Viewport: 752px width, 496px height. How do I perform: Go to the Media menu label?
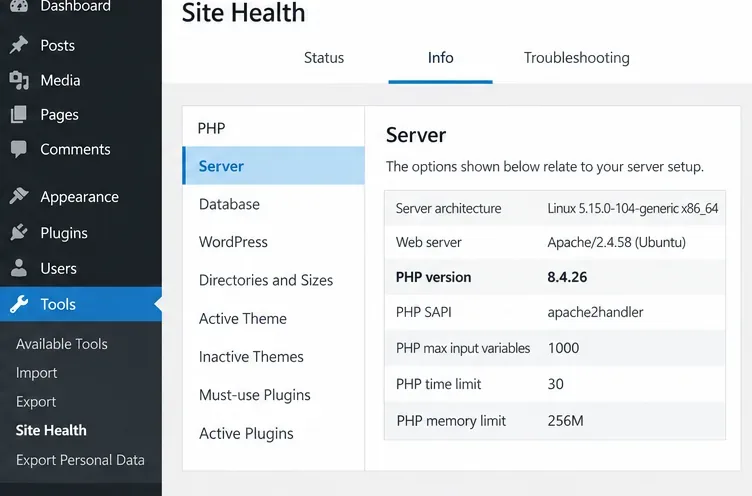pos(60,80)
